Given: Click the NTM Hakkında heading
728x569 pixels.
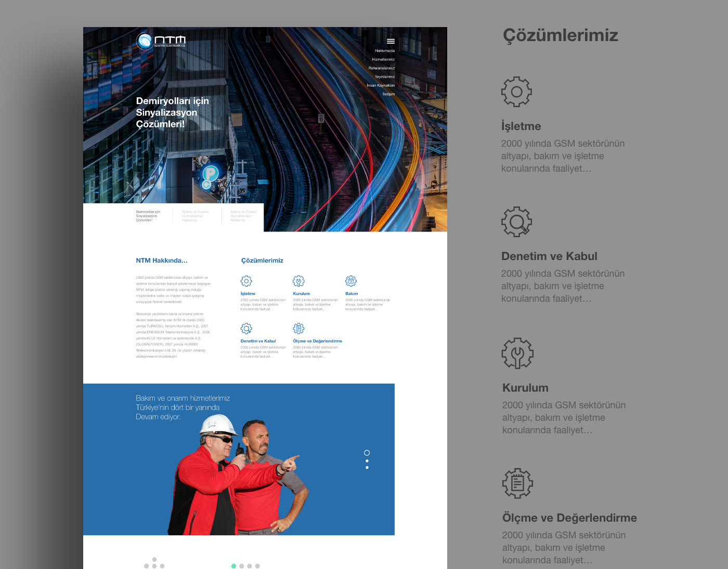Looking at the screenshot, I should coord(162,261).
